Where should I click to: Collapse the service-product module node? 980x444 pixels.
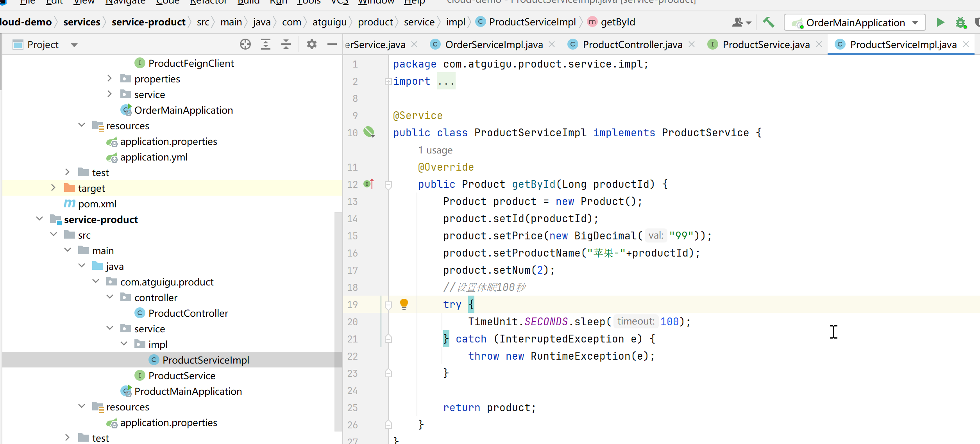coord(39,219)
